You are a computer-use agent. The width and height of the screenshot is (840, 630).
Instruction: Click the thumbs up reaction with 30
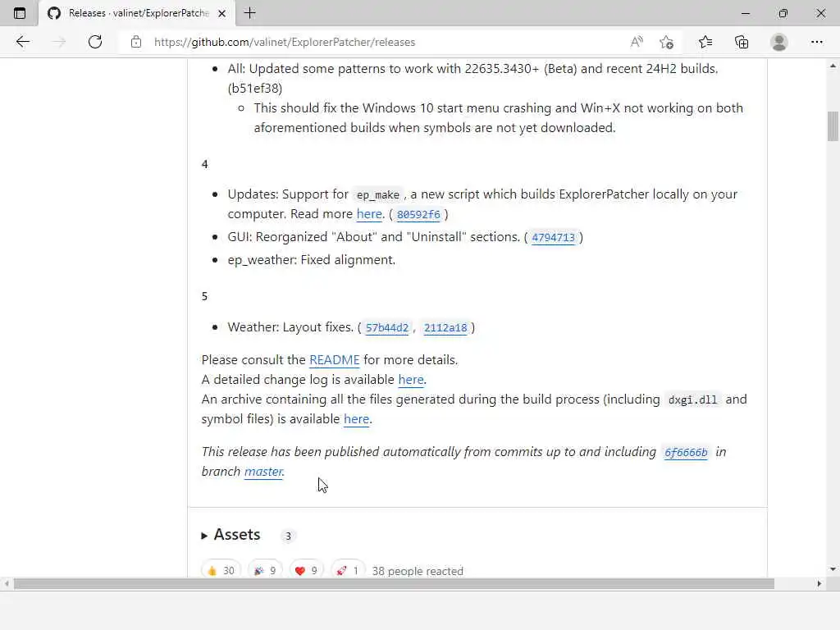(221, 571)
